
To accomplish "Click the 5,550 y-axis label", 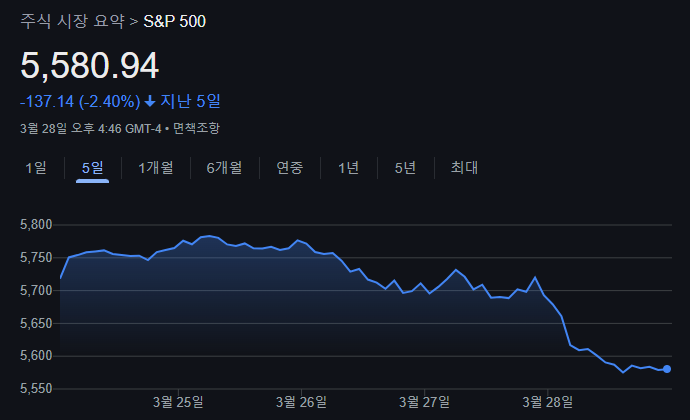I will [x=36, y=389].
